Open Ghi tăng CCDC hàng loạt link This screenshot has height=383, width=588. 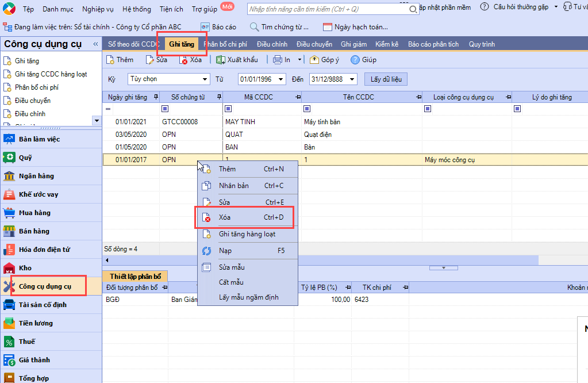click(51, 74)
